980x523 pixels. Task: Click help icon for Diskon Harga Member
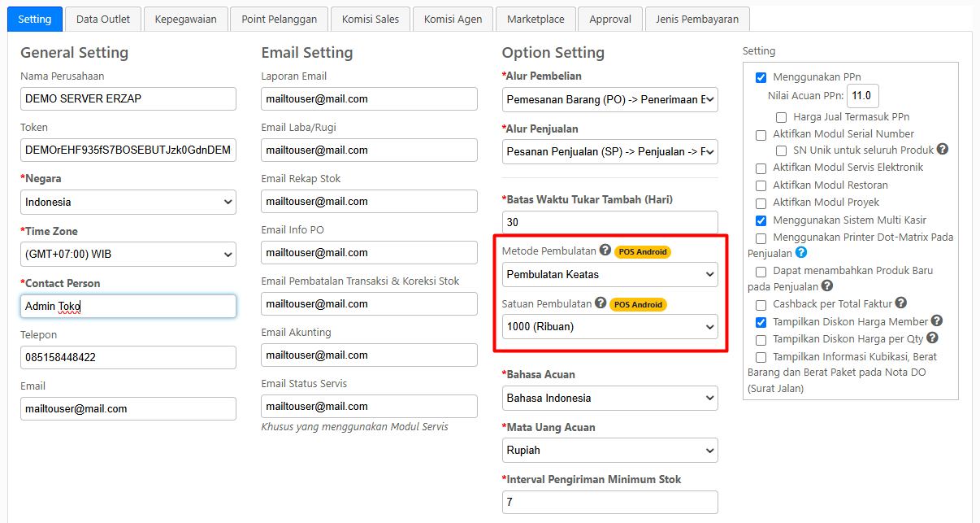coord(937,321)
